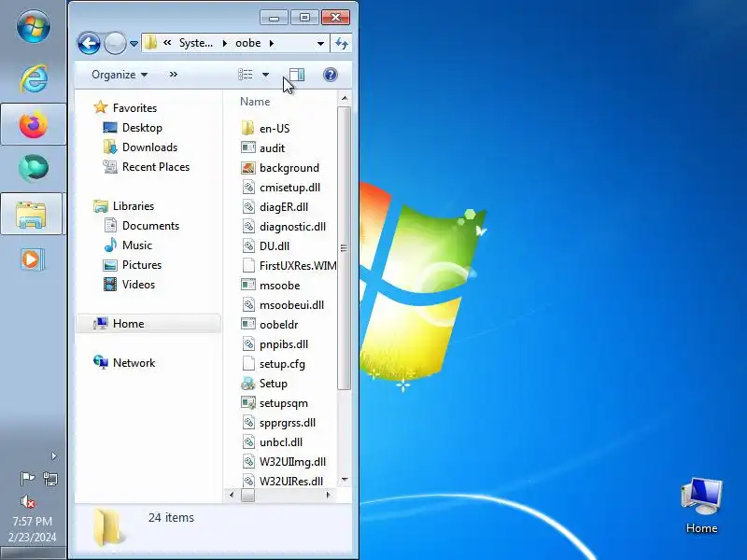Launch Internet Explorer from taskbar
This screenshot has width=747, height=560.
34,78
